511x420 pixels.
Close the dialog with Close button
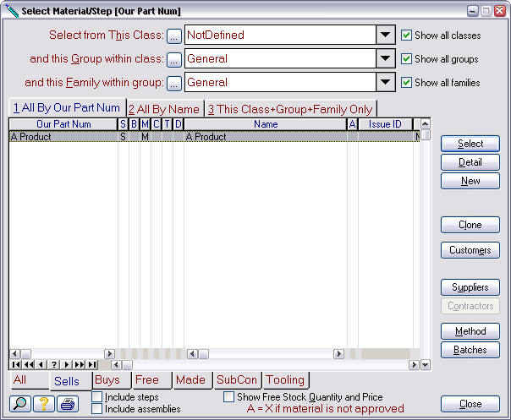[470, 404]
